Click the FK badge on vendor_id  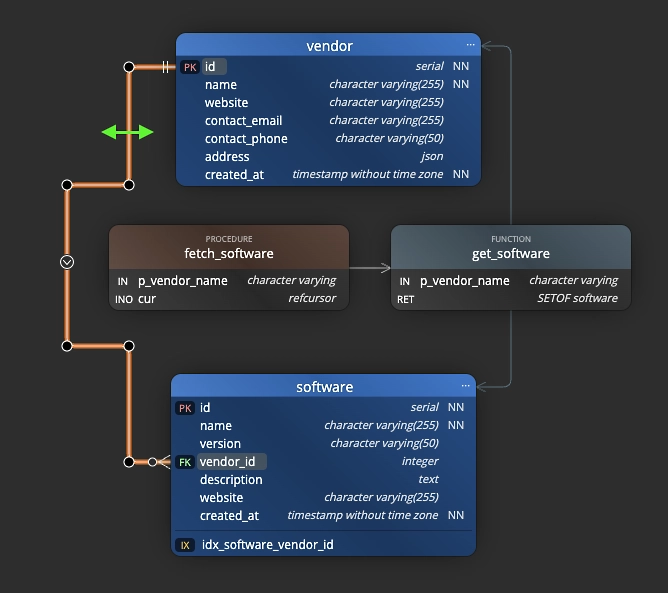click(185, 462)
